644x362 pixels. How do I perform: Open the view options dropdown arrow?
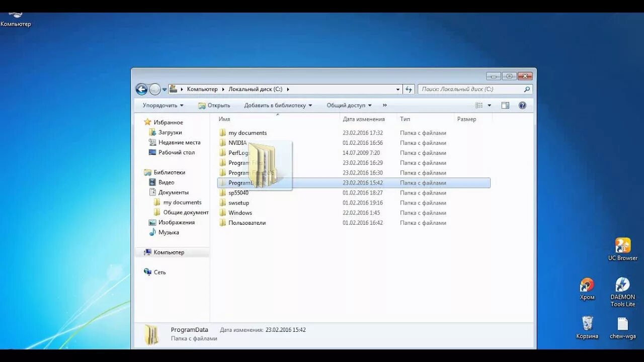pos(490,105)
